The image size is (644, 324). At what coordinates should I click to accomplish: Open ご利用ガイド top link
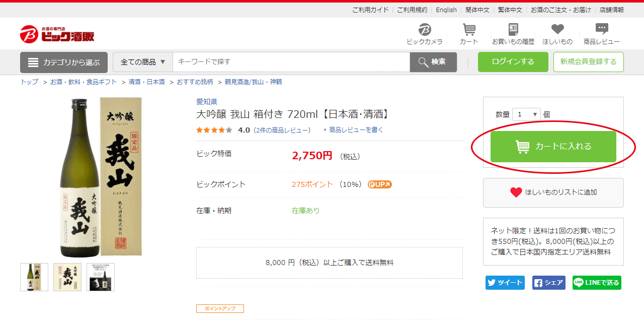(370, 10)
